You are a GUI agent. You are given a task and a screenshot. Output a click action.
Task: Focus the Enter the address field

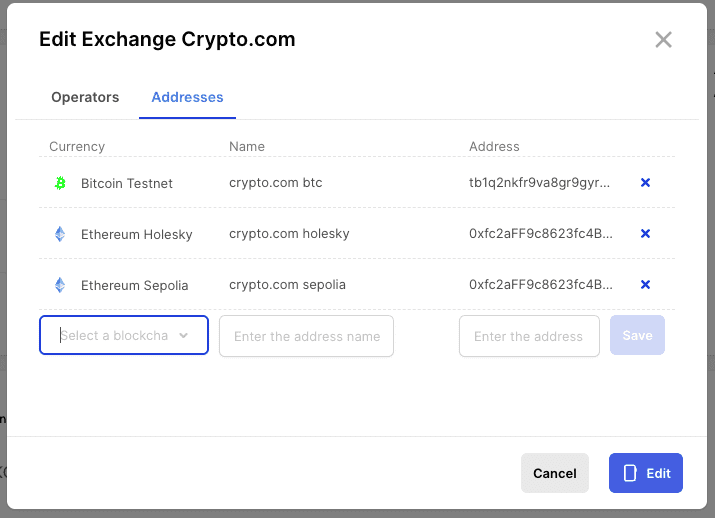point(529,336)
